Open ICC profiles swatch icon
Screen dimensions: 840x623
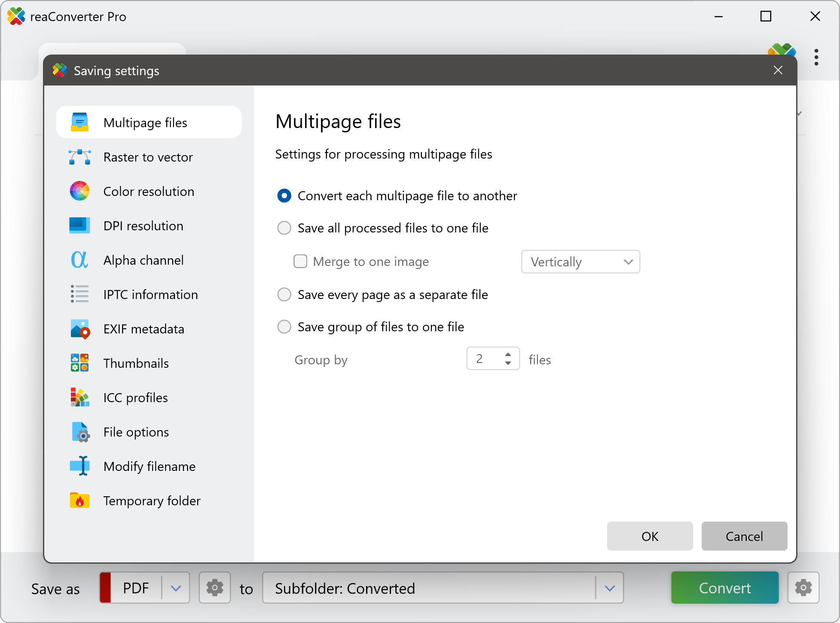click(x=79, y=397)
